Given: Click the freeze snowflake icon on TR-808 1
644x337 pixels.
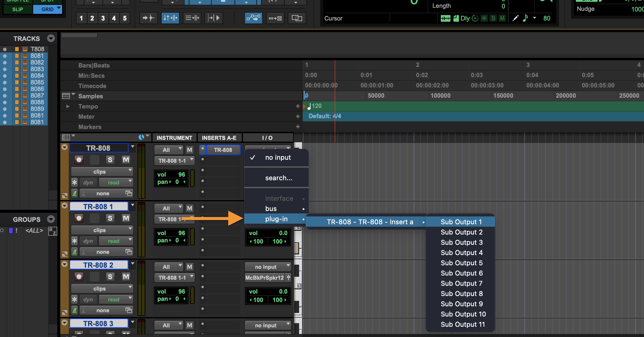Looking at the screenshot, I should click(x=74, y=241).
